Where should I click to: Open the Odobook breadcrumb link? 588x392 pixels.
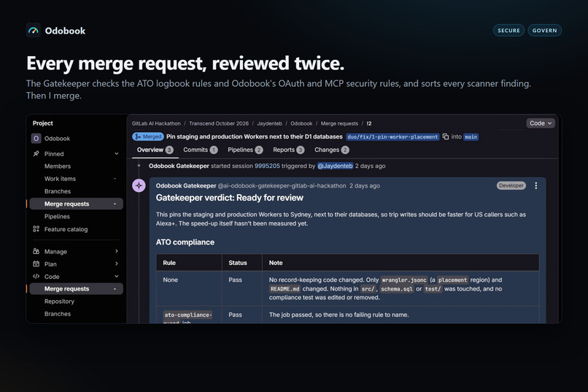tap(301, 123)
